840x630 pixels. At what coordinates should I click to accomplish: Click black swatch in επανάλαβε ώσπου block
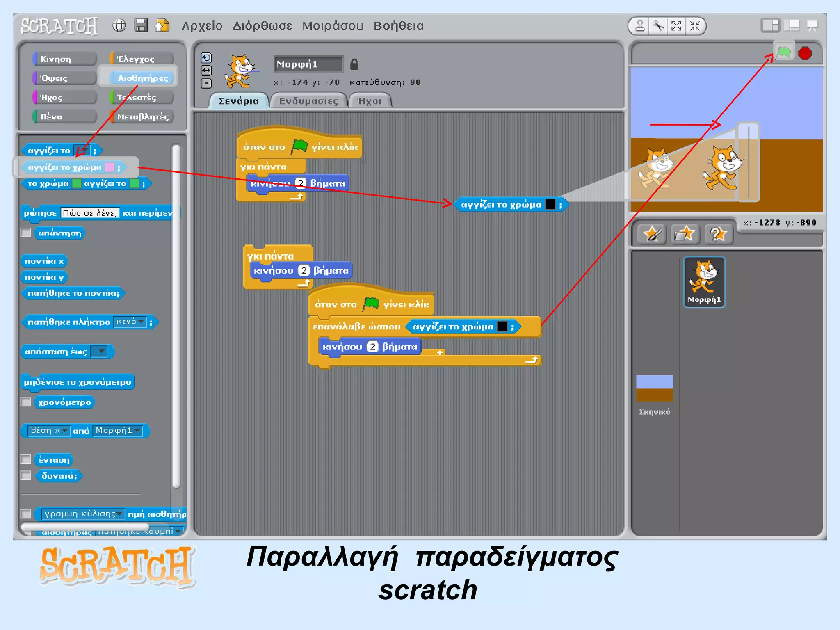pyautogui.click(x=502, y=326)
